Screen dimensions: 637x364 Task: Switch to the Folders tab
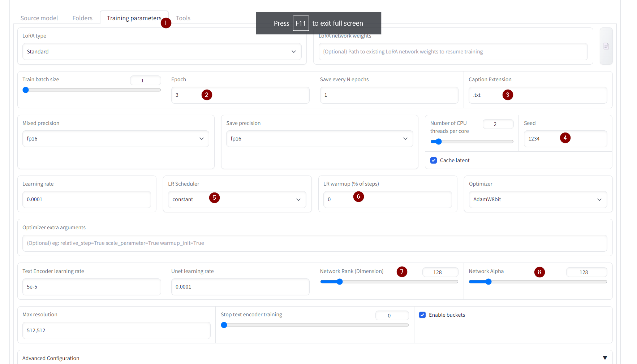click(82, 18)
